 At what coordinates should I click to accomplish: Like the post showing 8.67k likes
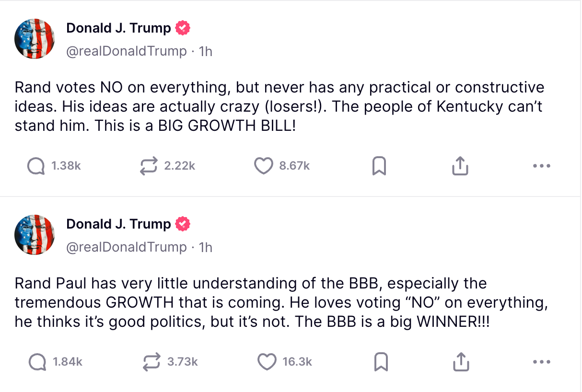point(263,166)
